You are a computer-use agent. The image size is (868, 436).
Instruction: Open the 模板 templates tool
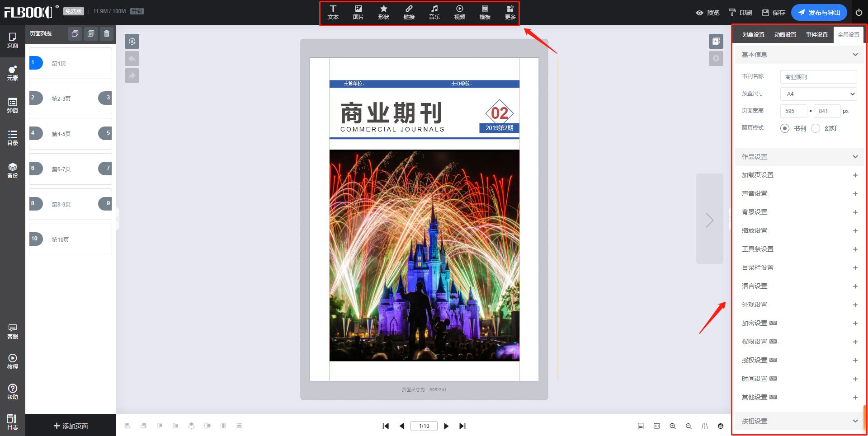[x=485, y=13]
